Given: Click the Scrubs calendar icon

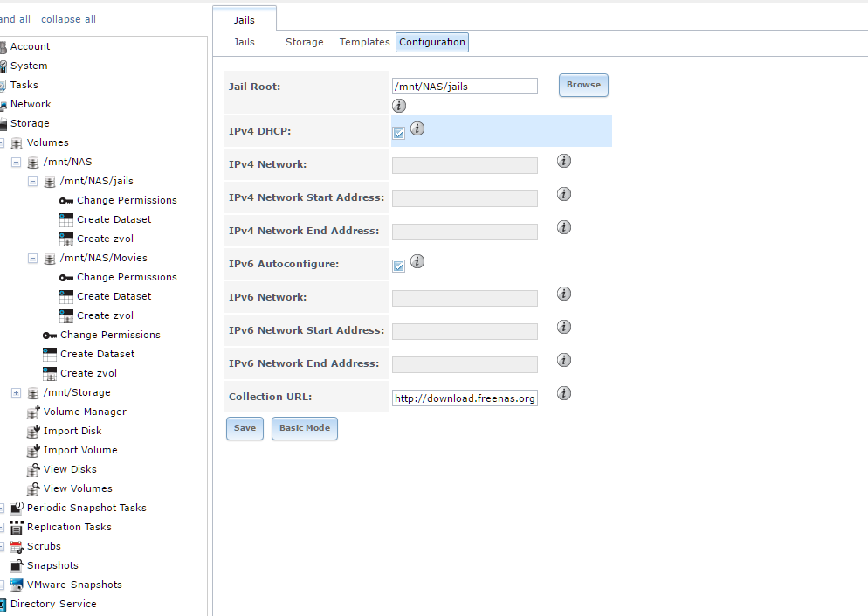Looking at the screenshot, I should (x=16, y=546).
